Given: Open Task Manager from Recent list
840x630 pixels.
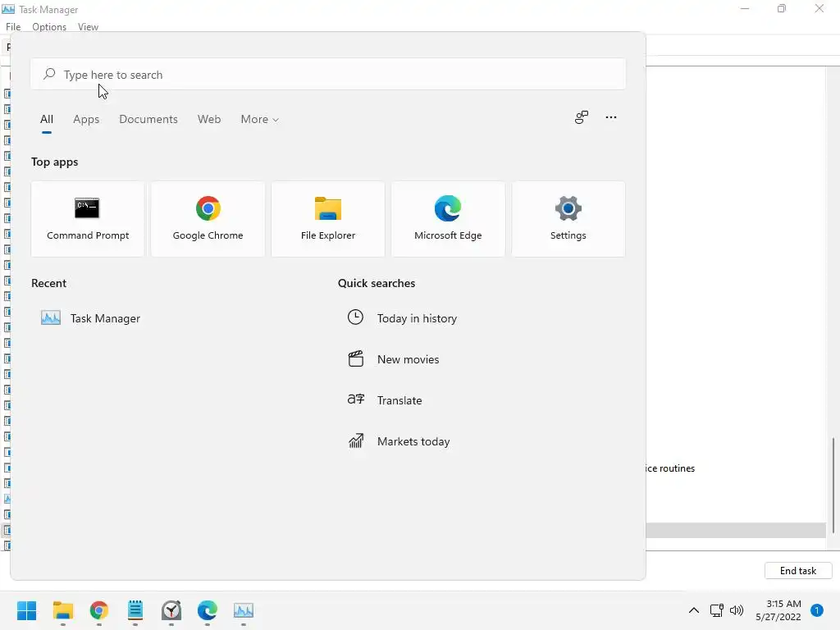Looking at the screenshot, I should coord(91,318).
